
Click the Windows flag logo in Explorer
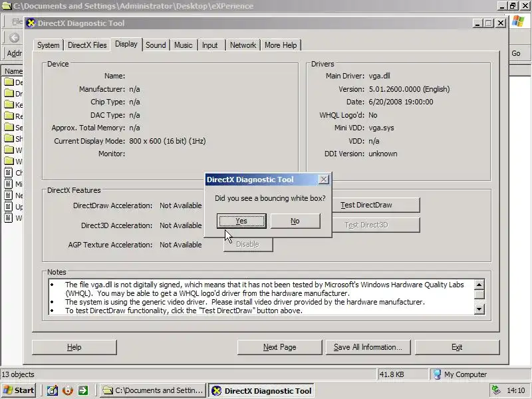pos(518,21)
